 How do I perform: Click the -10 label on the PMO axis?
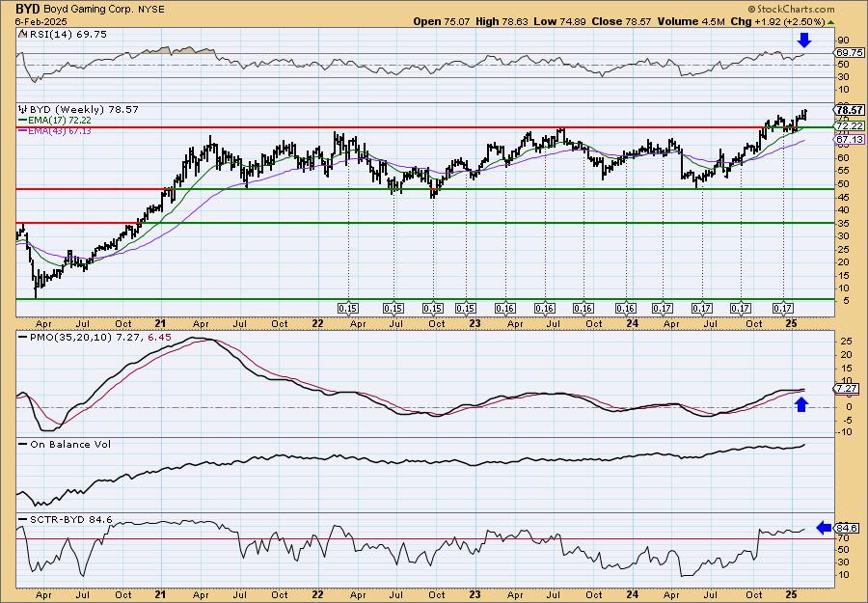[x=845, y=432]
